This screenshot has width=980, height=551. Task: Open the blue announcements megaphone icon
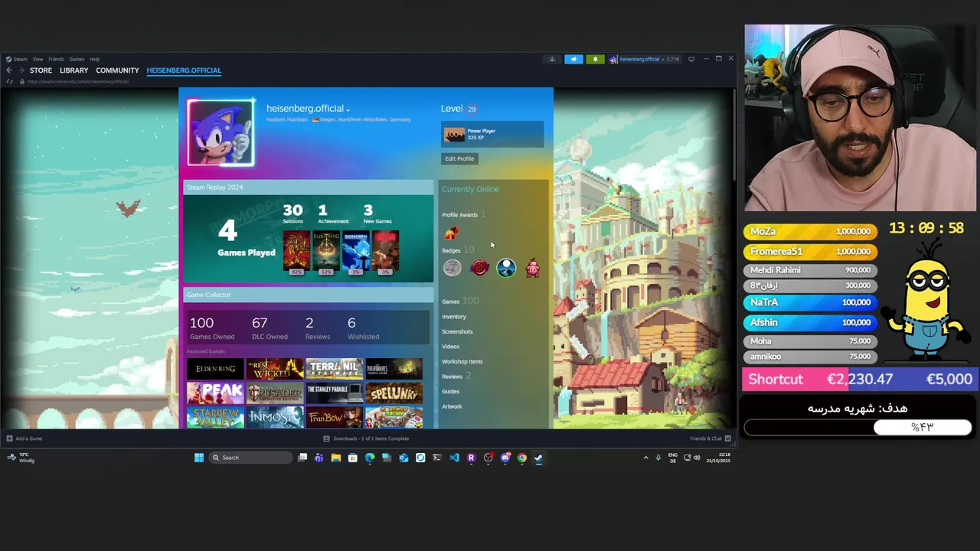[x=573, y=59]
